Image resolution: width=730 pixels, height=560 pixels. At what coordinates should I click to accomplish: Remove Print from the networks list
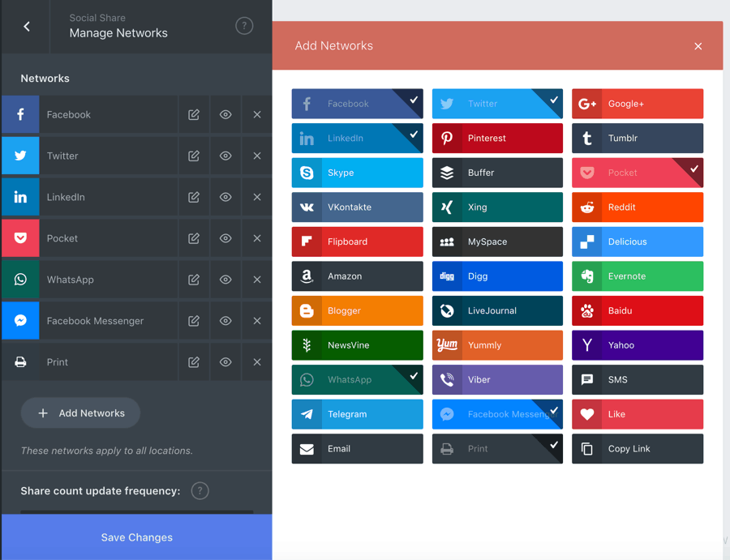pyautogui.click(x=257, y=362)
